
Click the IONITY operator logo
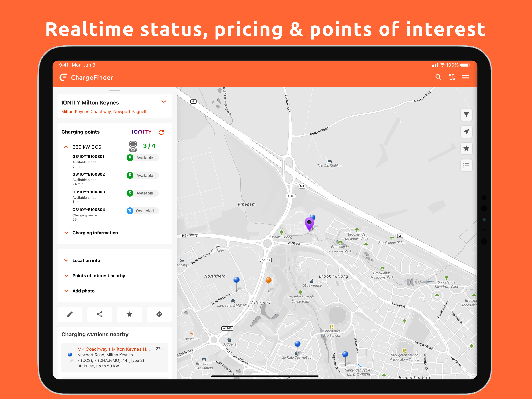[x=142, y=132]
